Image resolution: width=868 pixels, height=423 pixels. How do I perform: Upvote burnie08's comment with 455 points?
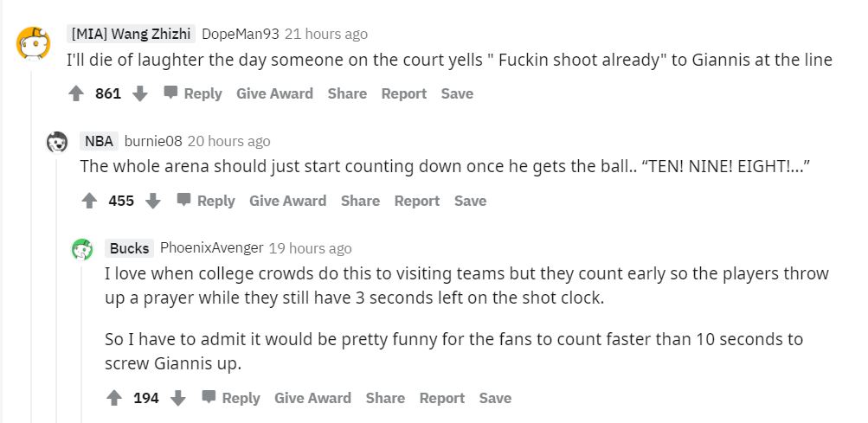click(x=88, y=201)
